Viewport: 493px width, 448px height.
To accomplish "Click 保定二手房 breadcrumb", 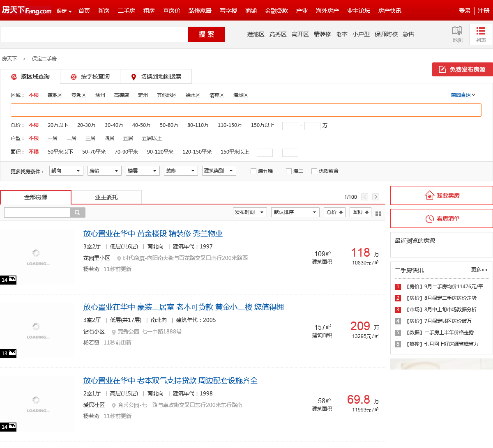I will 44,59.
